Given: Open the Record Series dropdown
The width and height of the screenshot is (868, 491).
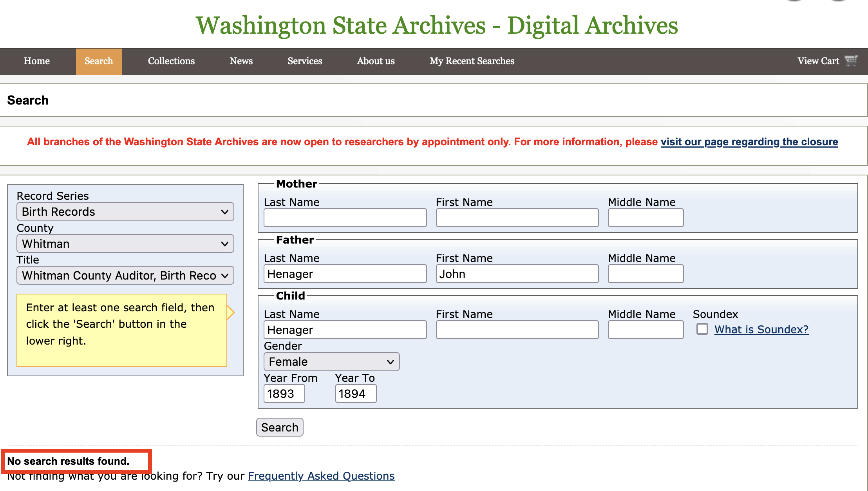Looking at the screenshot, I should point(125,212).
